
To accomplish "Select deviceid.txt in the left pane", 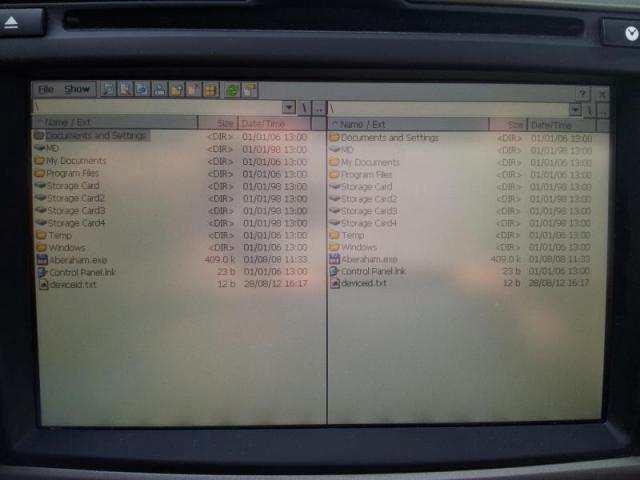I will (67, 284).
